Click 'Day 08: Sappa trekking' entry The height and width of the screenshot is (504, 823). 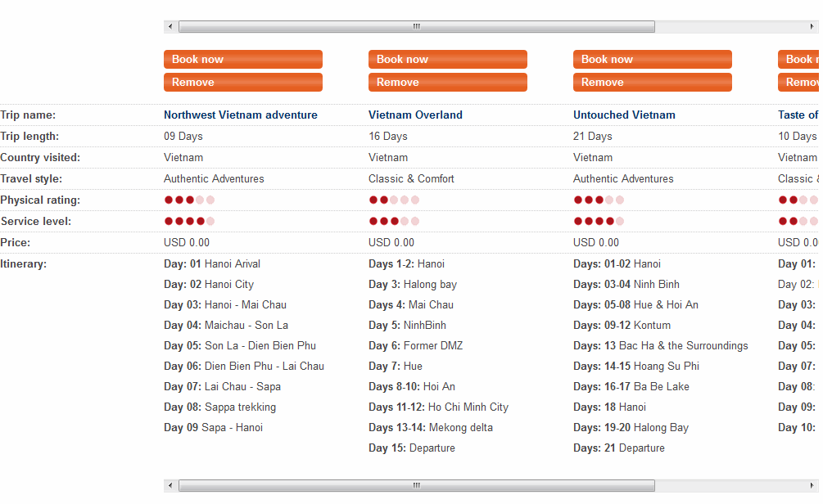click(x=220, y=407)
